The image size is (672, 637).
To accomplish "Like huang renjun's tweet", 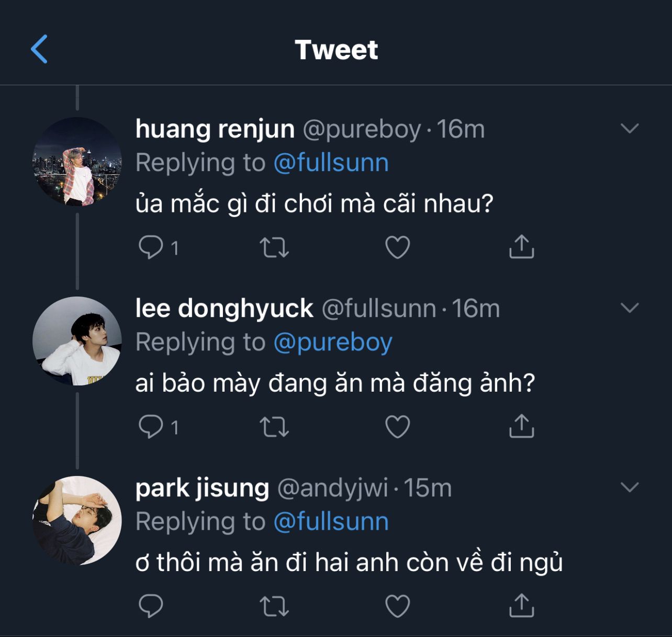I will [398, 247].
